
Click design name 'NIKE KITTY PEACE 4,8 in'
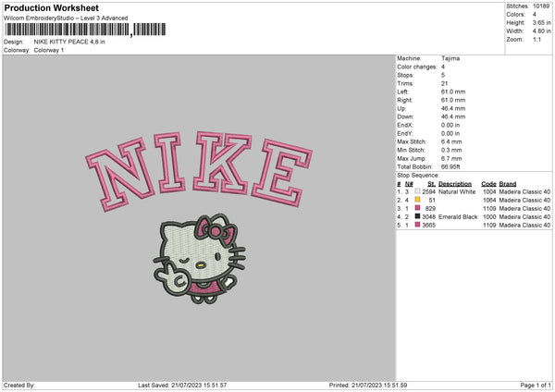69,42
